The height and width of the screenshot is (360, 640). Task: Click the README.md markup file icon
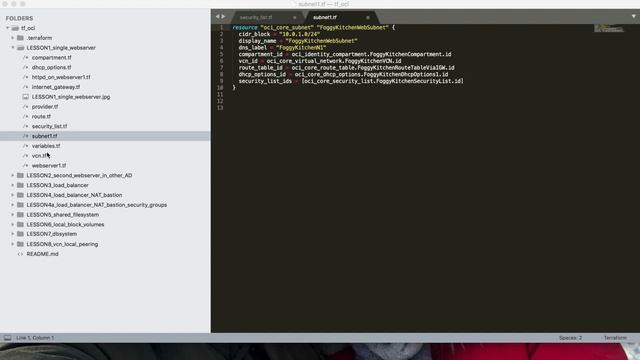click(x=20, y=254)
